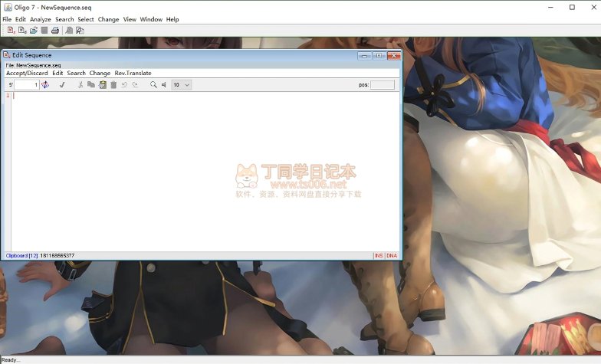The image size is (601, 364).
Task: Click the File: NewSequence.seq label
Action: coord(34,66)
